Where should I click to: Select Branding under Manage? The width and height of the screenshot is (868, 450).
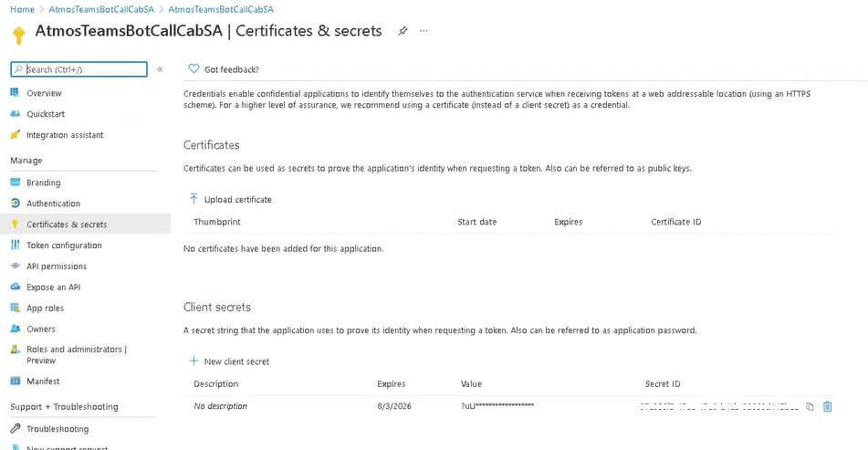pyautogui.click(x=43, y=183)
